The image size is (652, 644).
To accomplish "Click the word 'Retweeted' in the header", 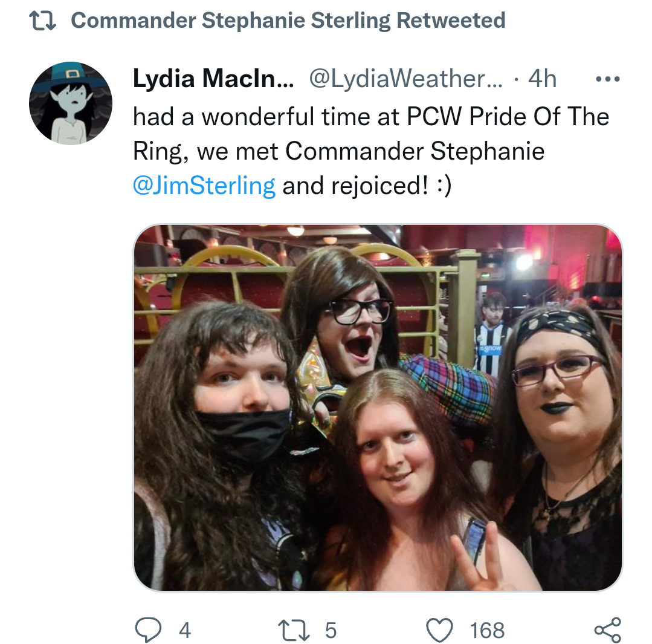I will (x=451, y=21).
